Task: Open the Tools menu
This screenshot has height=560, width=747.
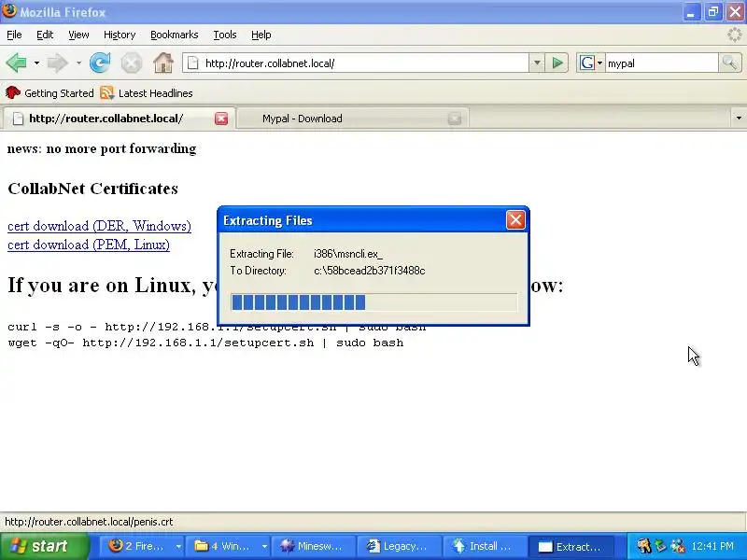Action: [x=225, y=35]
